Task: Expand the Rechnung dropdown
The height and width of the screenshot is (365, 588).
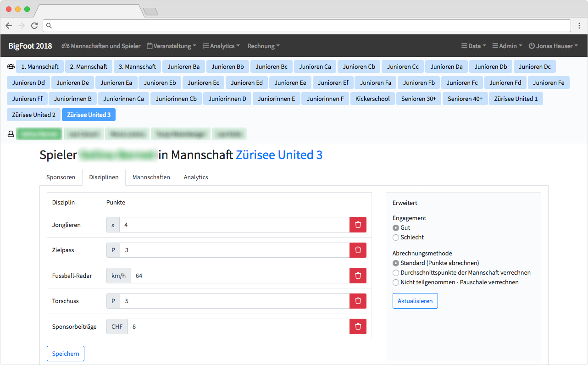Action: click(264, 46)
